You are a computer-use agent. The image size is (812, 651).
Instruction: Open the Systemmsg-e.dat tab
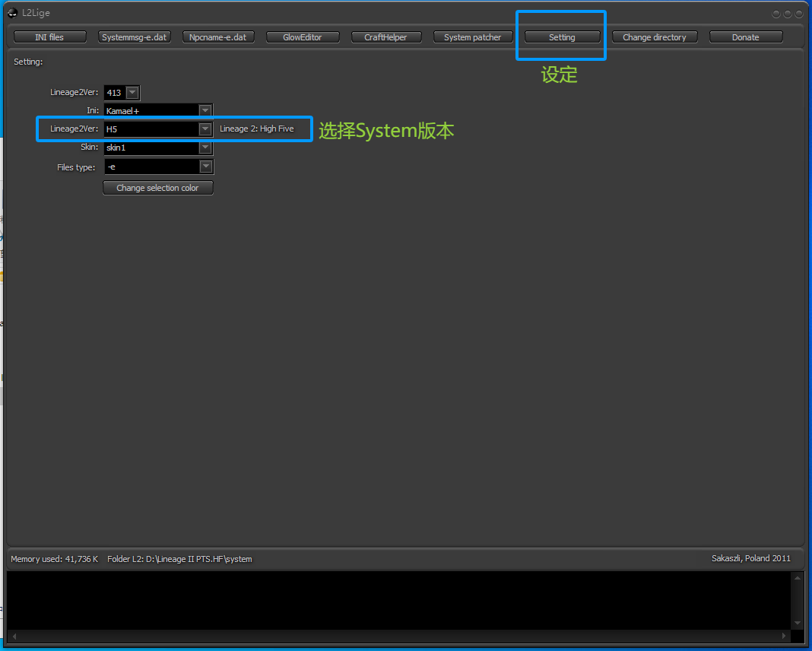pyautogui.click(x=134, y=37)
